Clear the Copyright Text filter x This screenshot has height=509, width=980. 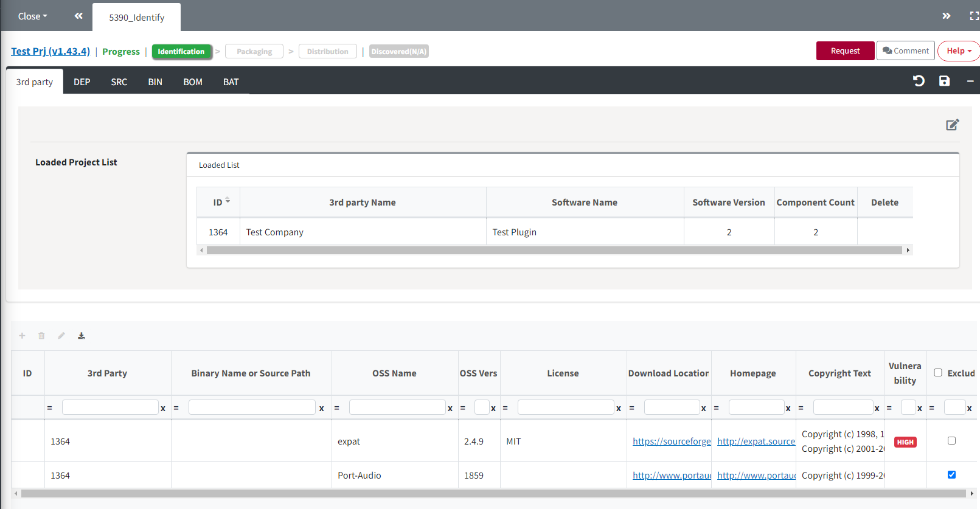[877, 408]
